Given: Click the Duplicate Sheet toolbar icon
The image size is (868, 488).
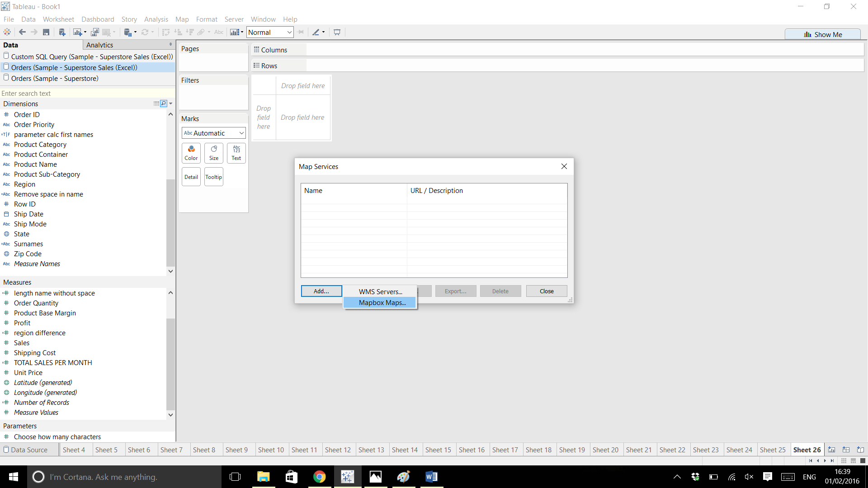Looking at the screenshot, I should pyautogui.click(x=94, y=32).
